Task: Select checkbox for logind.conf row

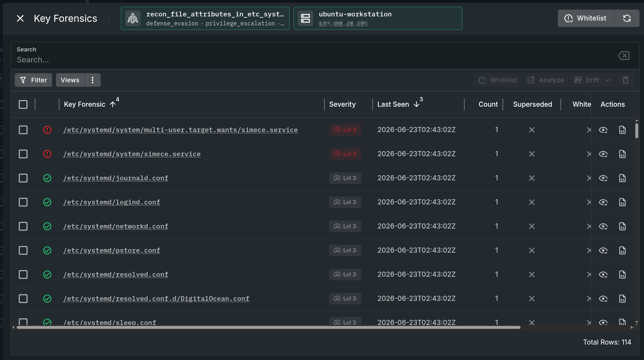Action: coord(23,202)
